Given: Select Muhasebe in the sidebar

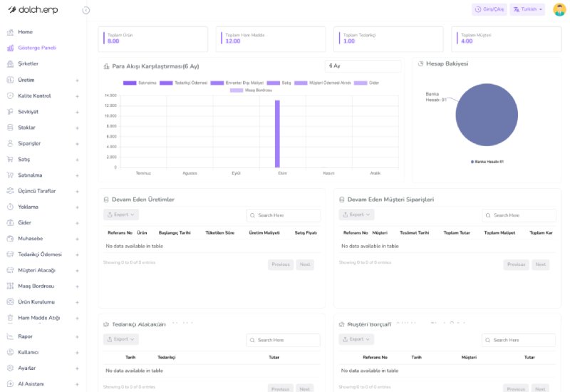Looking at the screenshot, I should point(31,239).
